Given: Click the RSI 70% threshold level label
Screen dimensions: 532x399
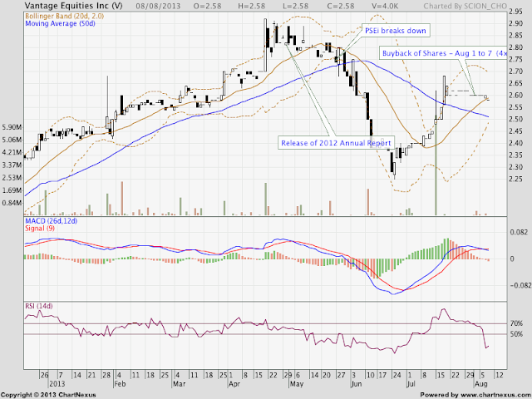Looking at the screenshot, I should [x=516, y=323].
